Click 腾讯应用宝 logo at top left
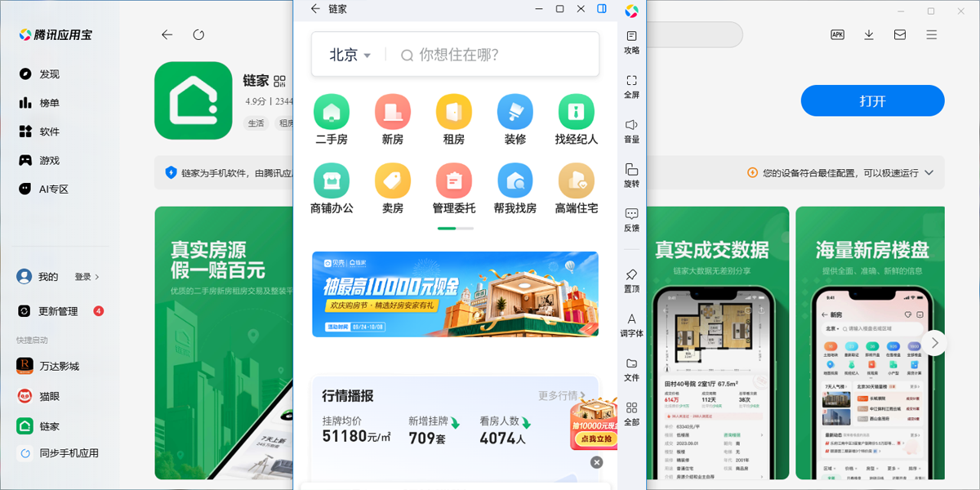This screenshot has width=980, height=490. tap(56, 35)
